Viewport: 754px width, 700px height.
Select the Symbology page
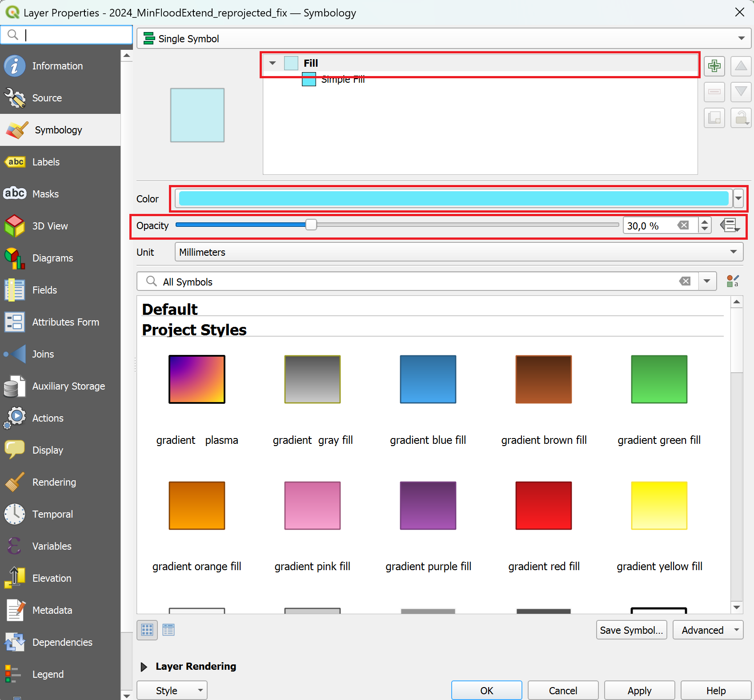tap(60, 130)
